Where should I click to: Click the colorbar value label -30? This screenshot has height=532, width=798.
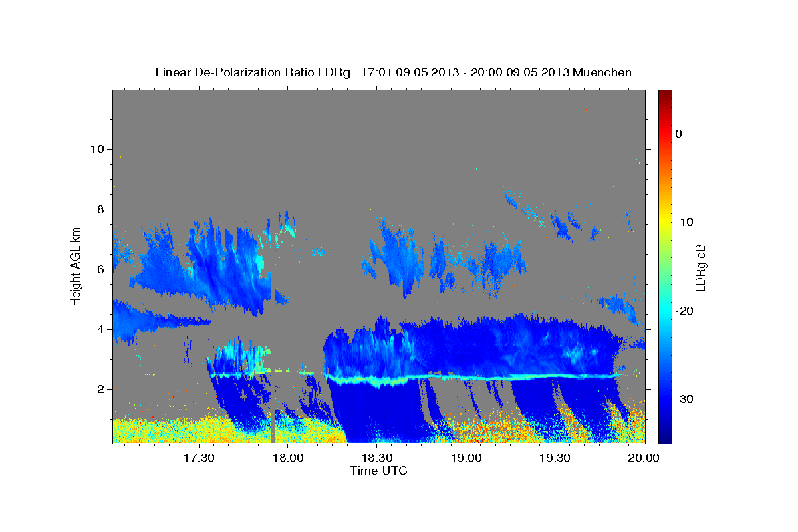coord(684,399)
